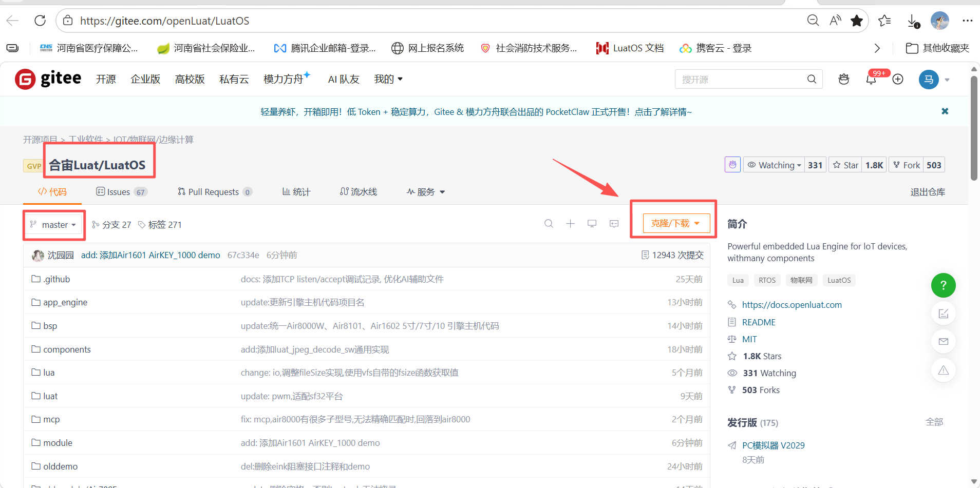Click the browser back arrow

[x=12, y=21]
